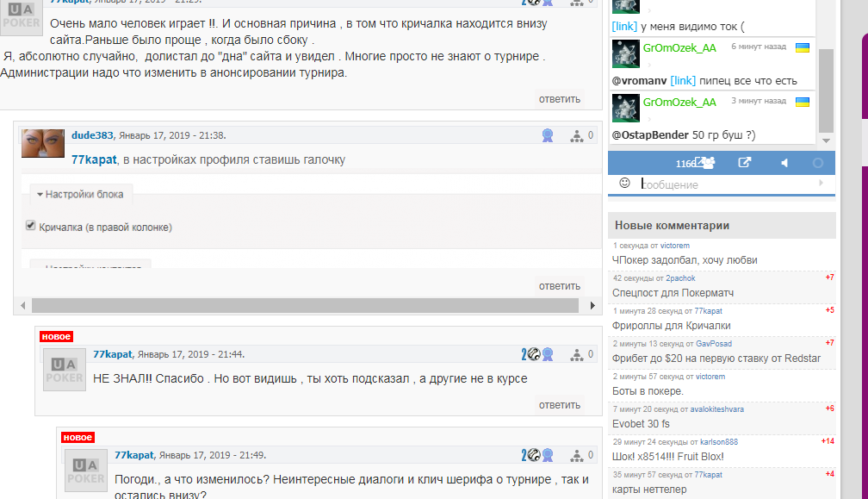868x499 pixels.
Task: Click GrOmOzek_AA avatar on the 6-minutes-ago message
Action: [x=625, y=53]
